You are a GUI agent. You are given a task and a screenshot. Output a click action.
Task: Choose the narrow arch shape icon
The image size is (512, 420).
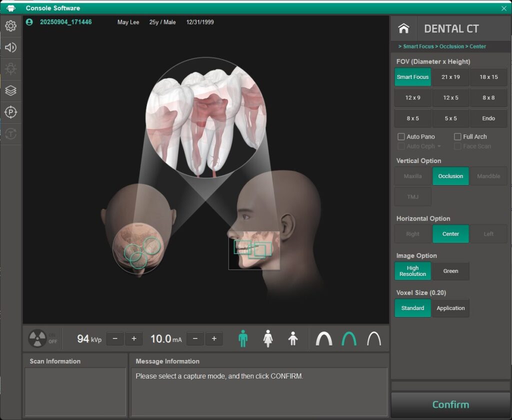pyautogui.click(x=373, y=339)
